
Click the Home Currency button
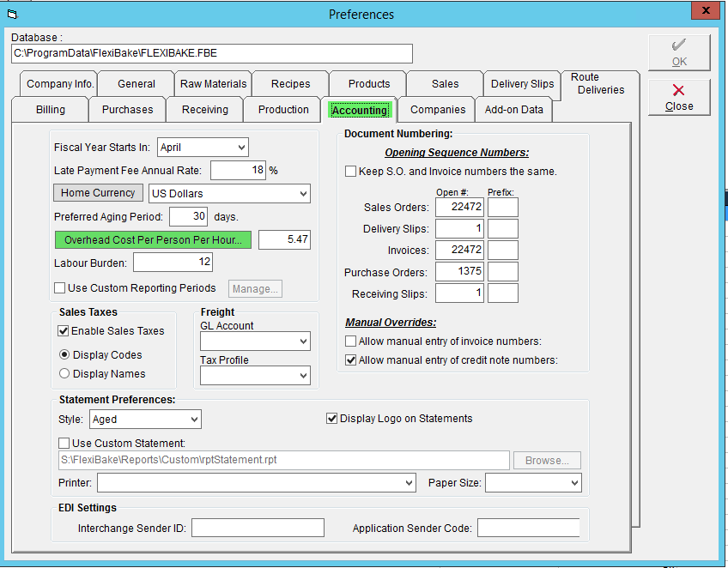98,193
